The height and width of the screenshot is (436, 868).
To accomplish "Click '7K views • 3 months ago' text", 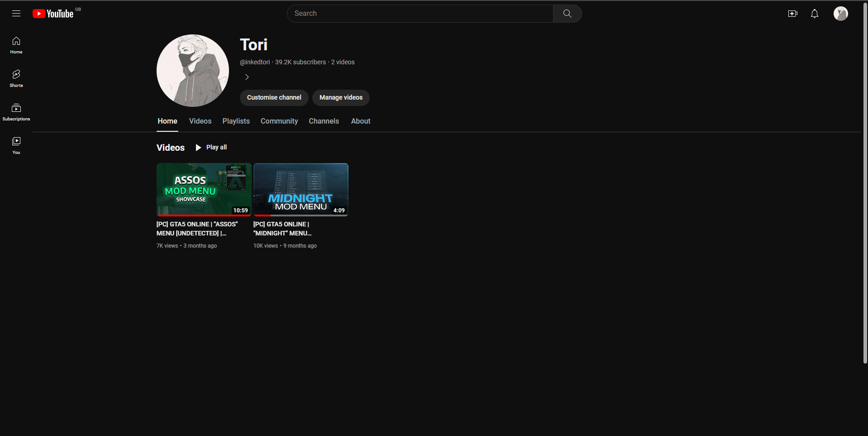I will click(186, 246).
